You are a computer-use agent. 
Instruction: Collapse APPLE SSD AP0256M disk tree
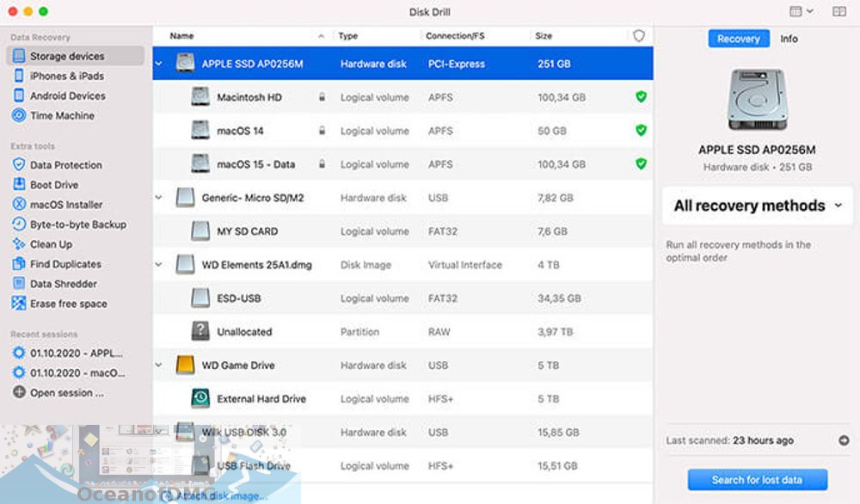click(x=158, y=64)
